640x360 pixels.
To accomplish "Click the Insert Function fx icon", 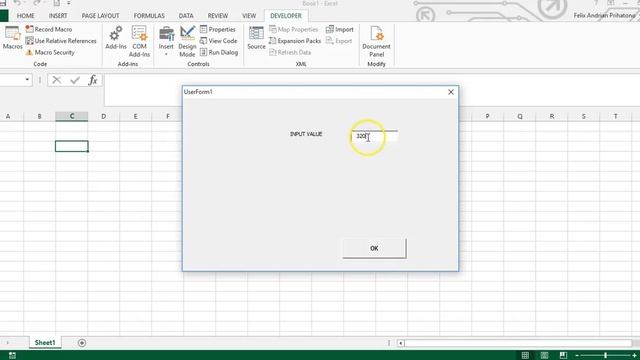I will pos(93,80).
